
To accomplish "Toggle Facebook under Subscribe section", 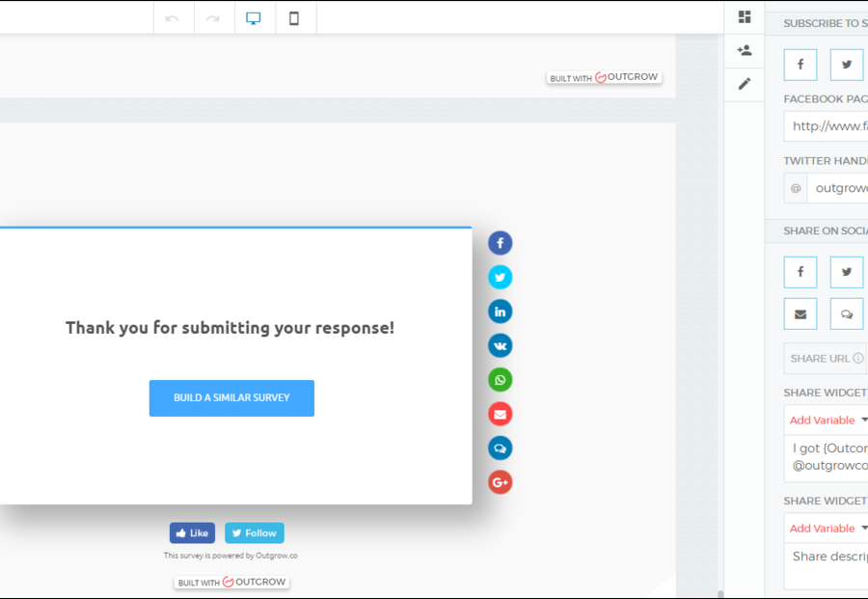I will coord(800,65).
